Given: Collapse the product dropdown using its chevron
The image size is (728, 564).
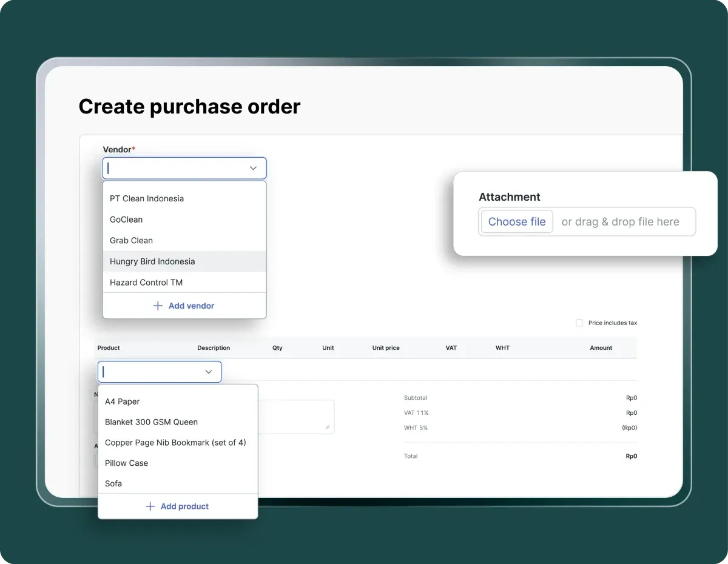Looking at the screenshot, I should pos(209,371).
